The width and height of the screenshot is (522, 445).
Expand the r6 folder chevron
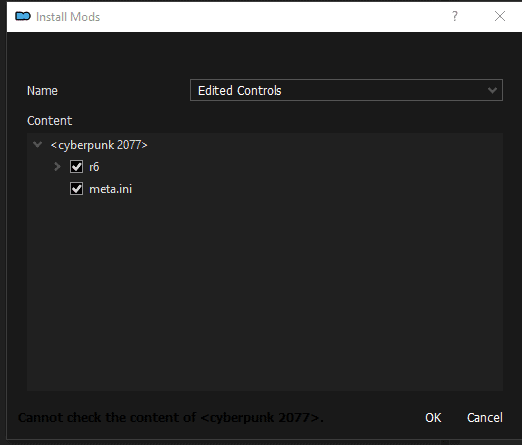pyautogui.click(x=57, y=167)
